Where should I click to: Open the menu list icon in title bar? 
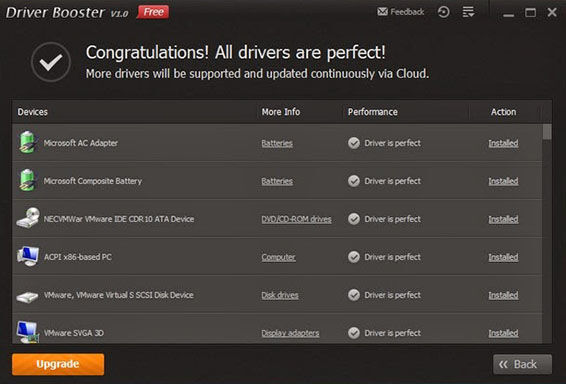(x=468, y=12)
